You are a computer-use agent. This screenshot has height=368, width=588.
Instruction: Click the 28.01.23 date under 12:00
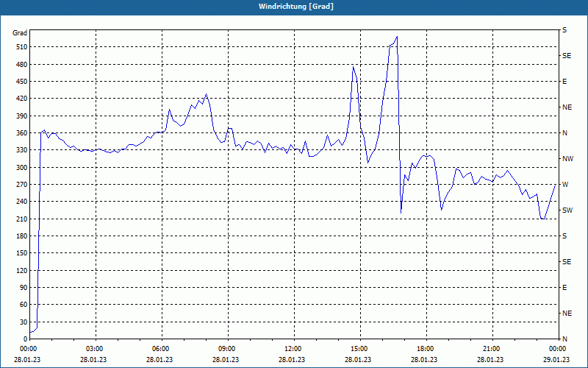[x=292, y=360]
